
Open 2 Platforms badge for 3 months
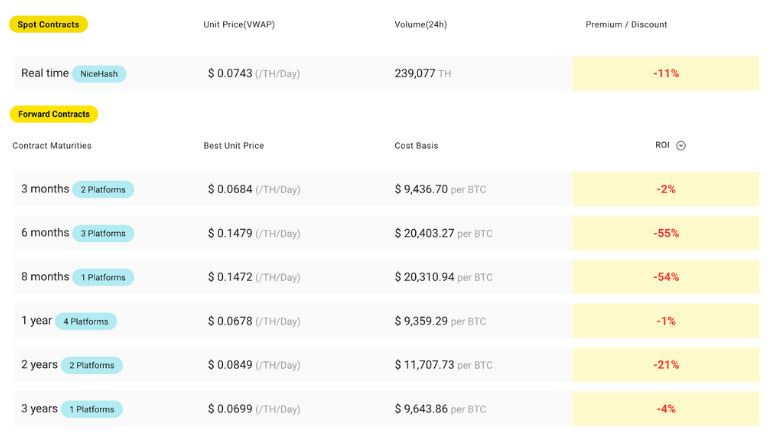click(x=103, y=190)
